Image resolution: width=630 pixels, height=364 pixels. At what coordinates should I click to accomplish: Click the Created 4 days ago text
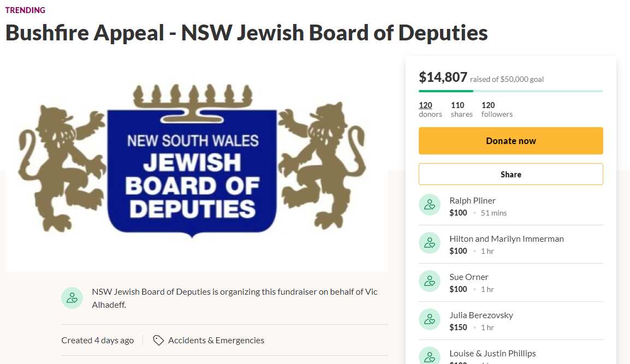pyautogui.click(x=97, y=340)
